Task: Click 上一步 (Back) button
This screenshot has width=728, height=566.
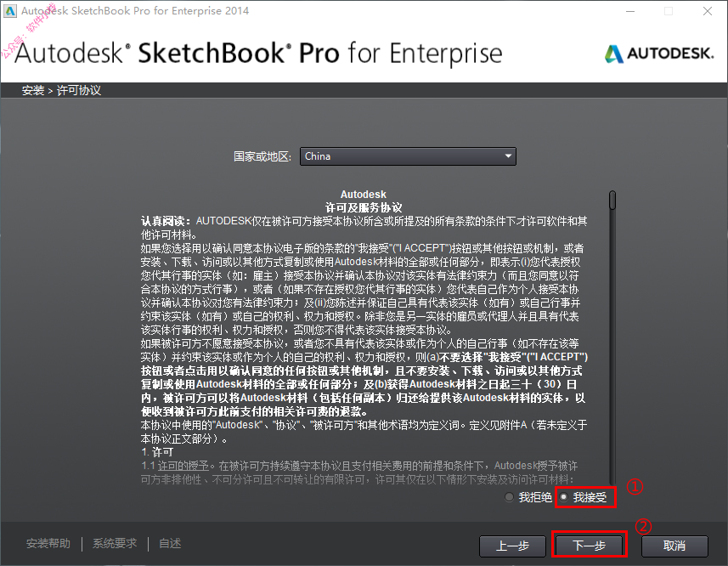Action: [512, 546]
